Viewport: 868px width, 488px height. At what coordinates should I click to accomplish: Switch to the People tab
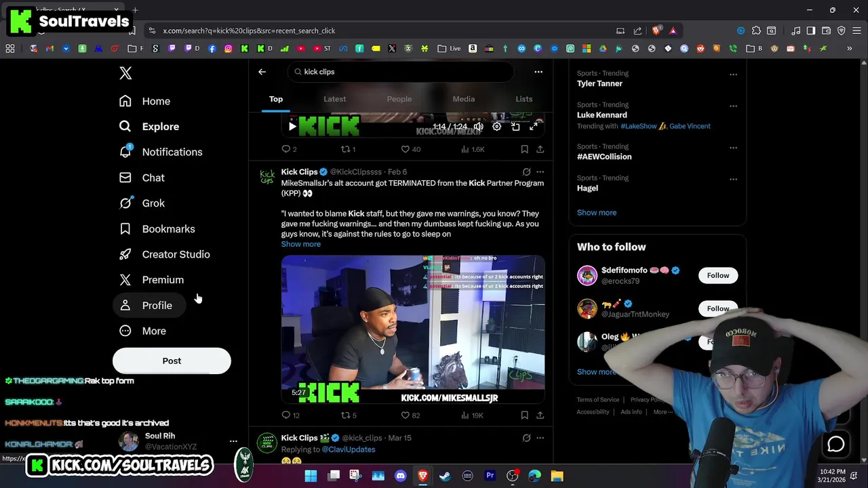click(399, 99)
